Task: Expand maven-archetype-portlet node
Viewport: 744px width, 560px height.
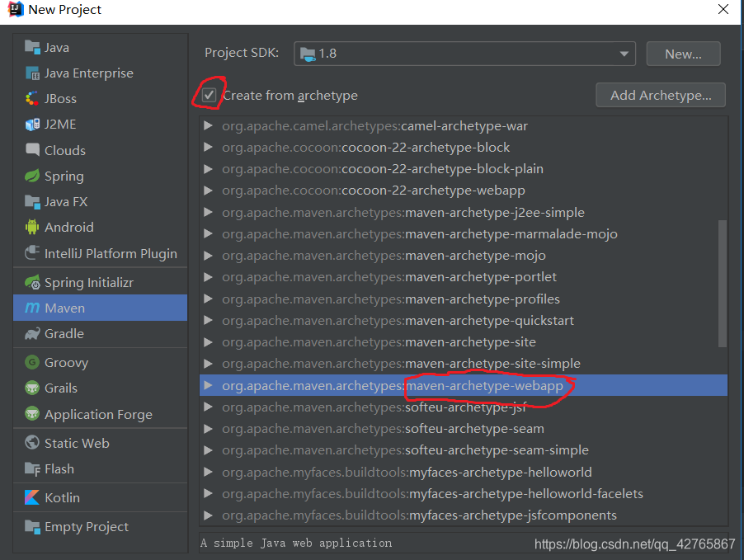Action: (x=208, y=276)
